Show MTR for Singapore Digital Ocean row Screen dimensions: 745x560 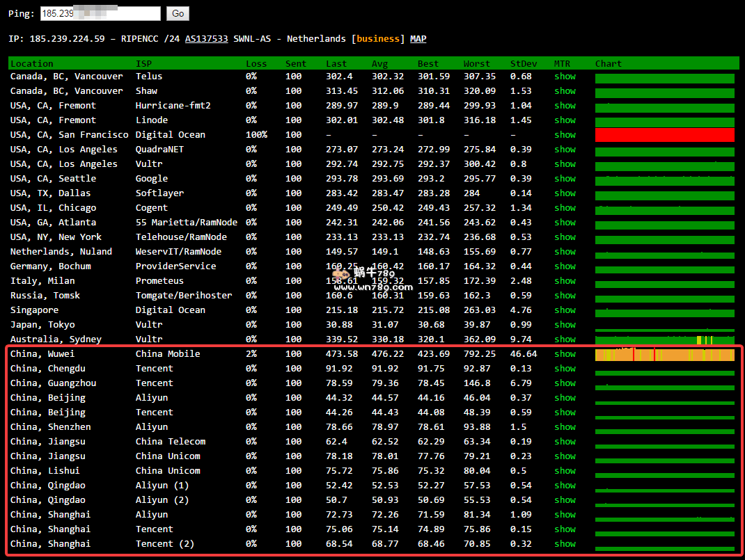pyautogui.click(x=565, y=310)
